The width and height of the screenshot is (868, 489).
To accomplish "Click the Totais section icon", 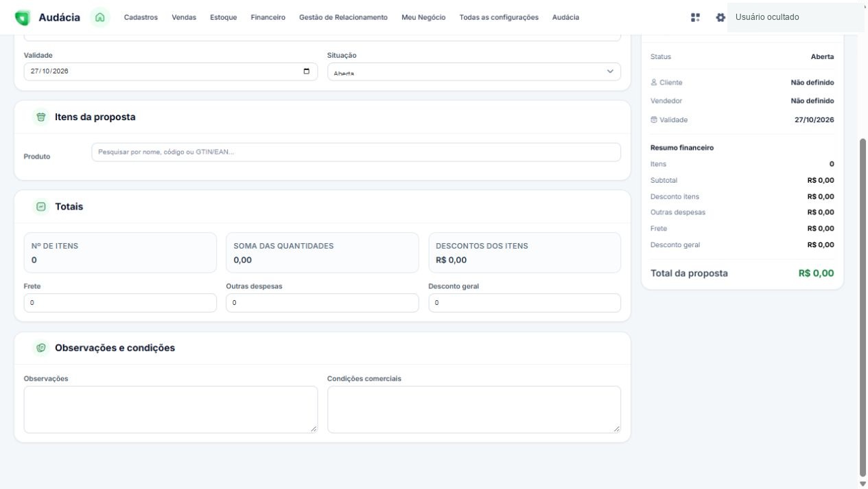I will point(41,207).
